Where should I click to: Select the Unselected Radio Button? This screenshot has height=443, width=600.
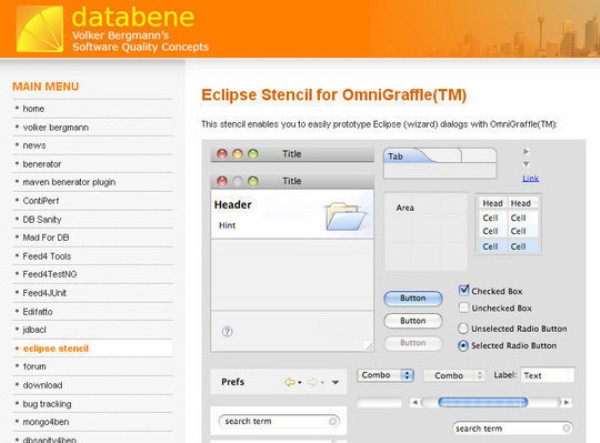463,328
